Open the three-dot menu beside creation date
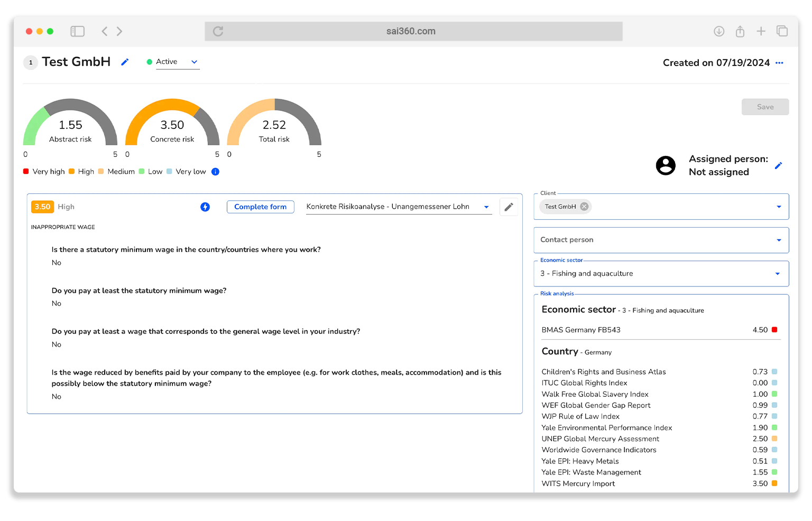The width and height of the screenshot is (812, 521). point(779,63)
